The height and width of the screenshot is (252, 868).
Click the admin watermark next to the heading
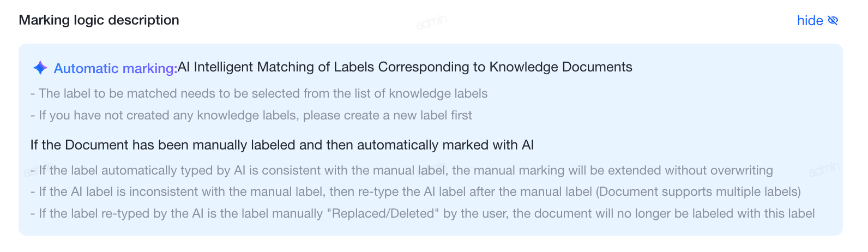[431, 22]
